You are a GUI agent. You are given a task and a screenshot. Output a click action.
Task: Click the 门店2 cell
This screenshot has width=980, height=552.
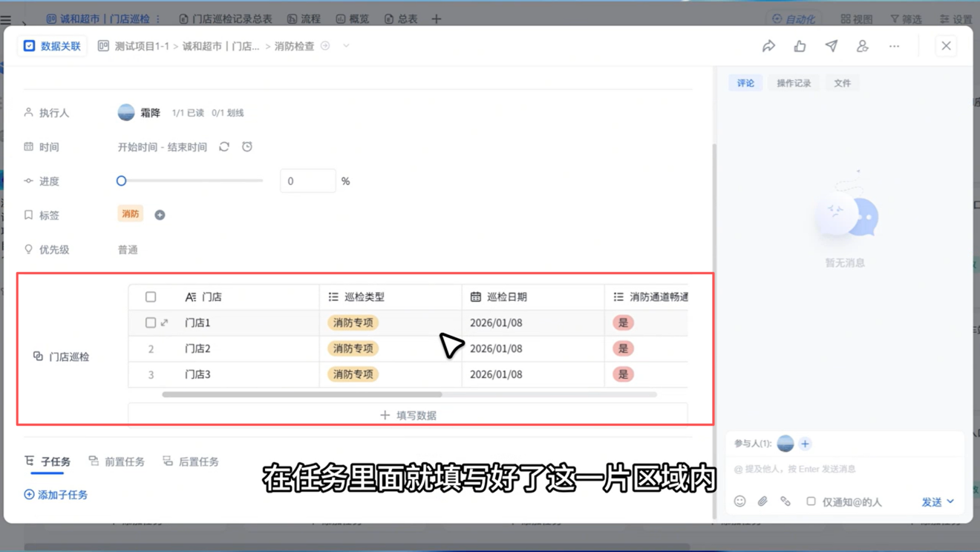(197, 348)
